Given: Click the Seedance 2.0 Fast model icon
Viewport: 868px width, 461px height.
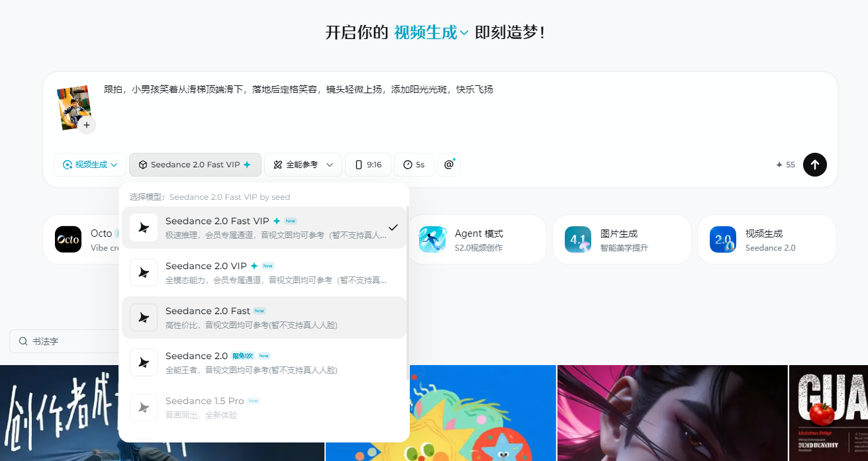Looking at the screenshot, I should pos(144,317).
